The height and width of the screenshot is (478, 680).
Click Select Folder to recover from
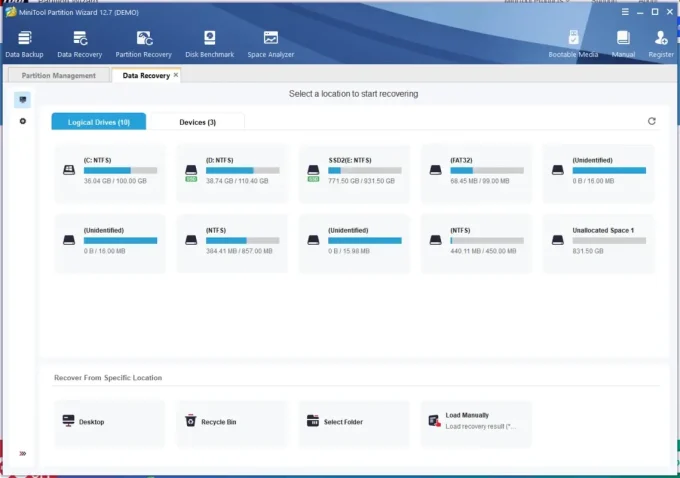pyautogui.click(x=354, y=422)
